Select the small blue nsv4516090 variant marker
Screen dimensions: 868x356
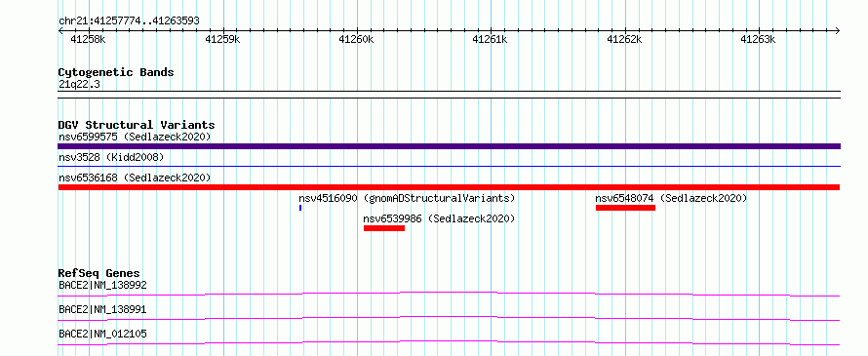[300, 208]
